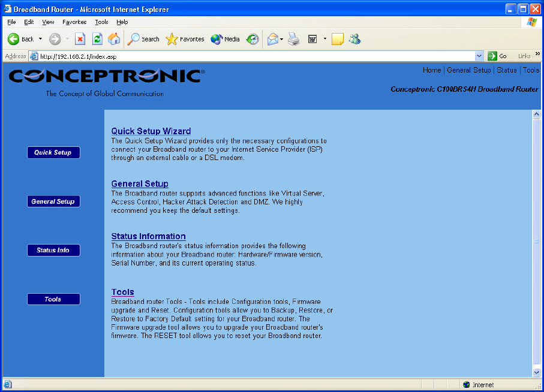Screen dimensions: 544x392
Task: Click the vertical scrollbar thumb
Action: pyautogui.click(x=536, y=241)
